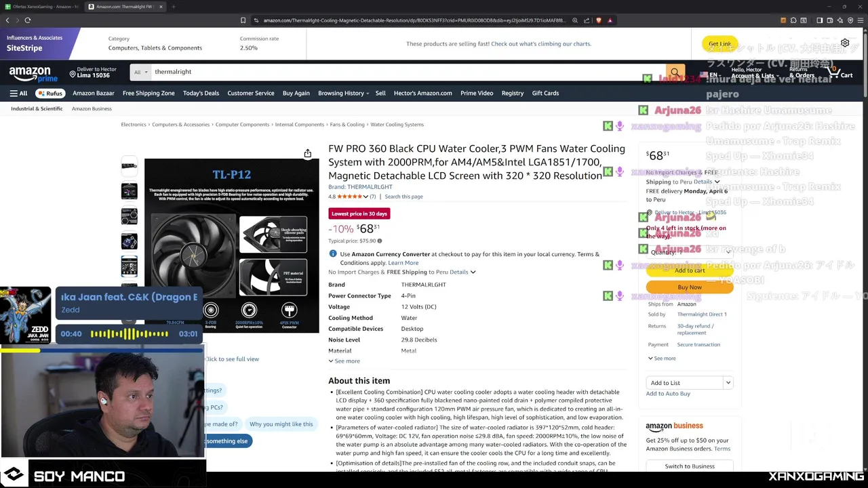Expand See more in buy box
The width and height of the screenshot is (868, 488).
(662, 358)
